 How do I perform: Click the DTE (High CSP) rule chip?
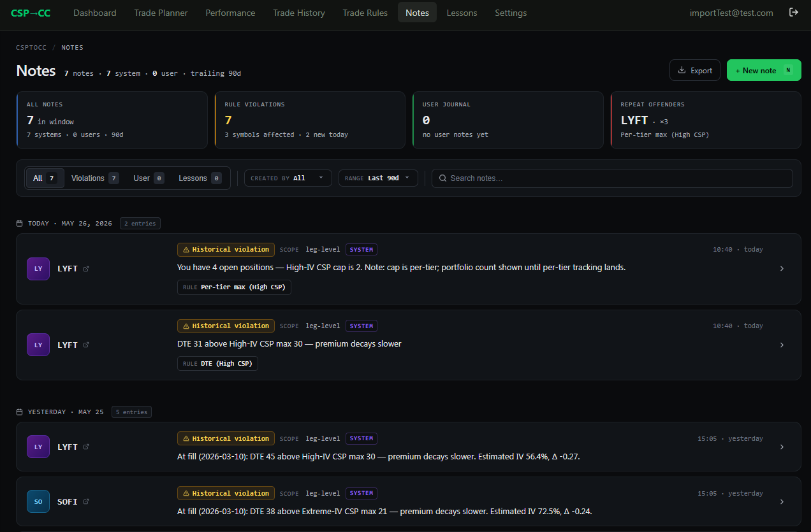(x=217, y=364)
